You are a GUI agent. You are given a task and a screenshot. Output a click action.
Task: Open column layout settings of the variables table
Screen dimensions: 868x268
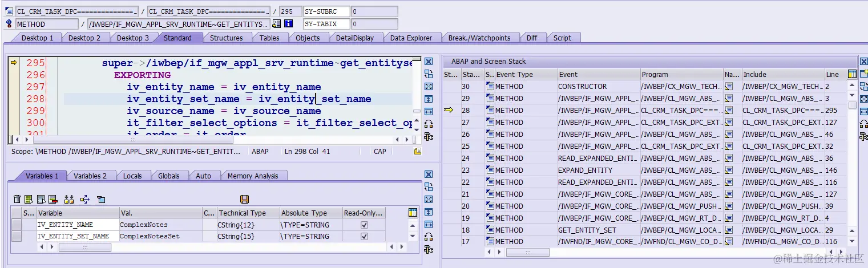[413, 213]
